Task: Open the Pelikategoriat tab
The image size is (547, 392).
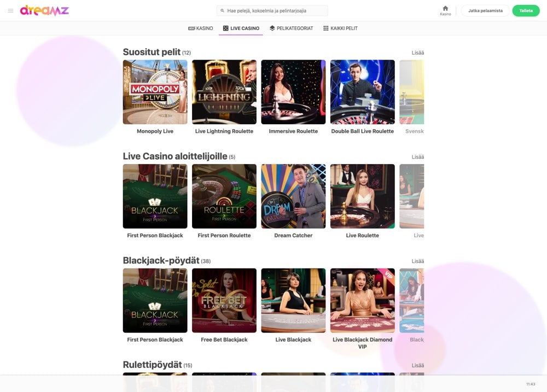Action: click(x=292, y=28)
